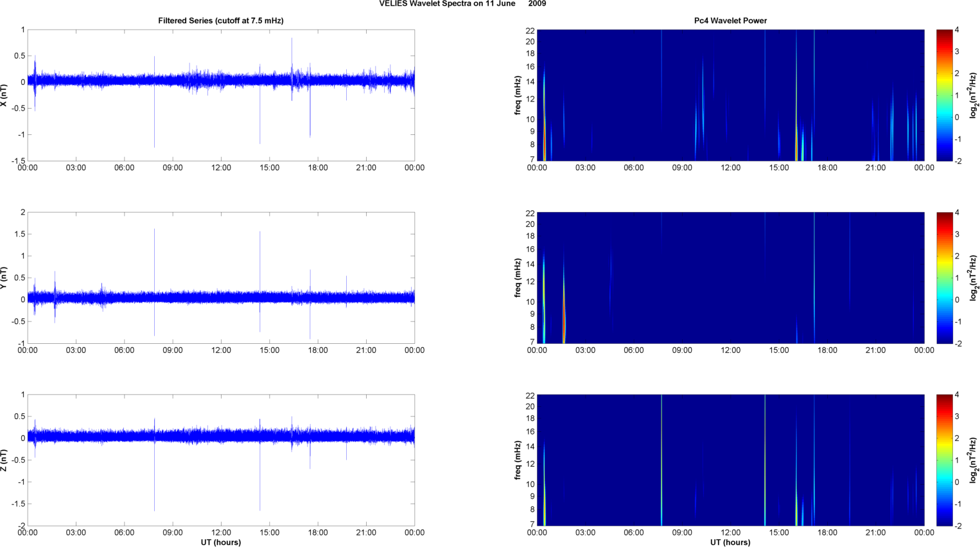Click the Z (nT) axis label
Screen dimensions: 980x547
(4, 460)
